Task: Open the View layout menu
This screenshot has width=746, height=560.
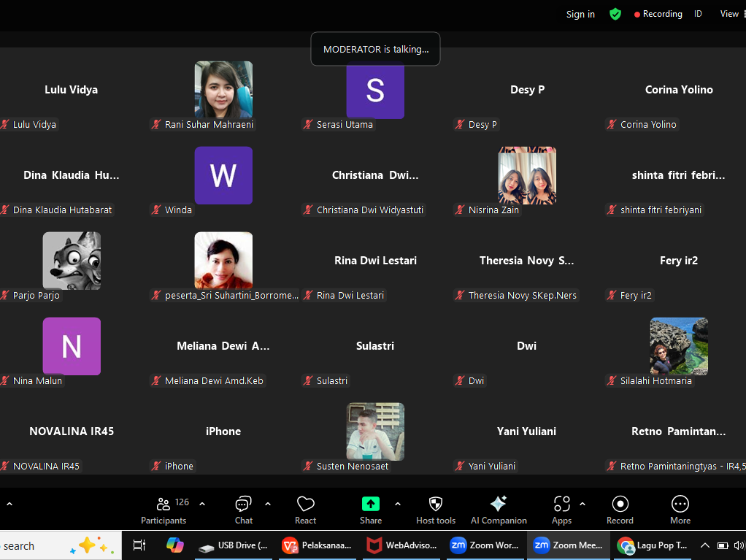Action: point(729,14)
